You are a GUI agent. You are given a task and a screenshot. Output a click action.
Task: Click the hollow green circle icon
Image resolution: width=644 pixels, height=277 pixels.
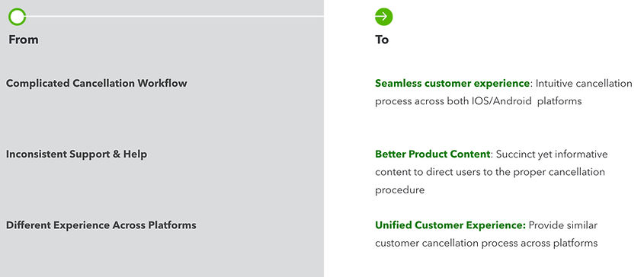(18, 17)
